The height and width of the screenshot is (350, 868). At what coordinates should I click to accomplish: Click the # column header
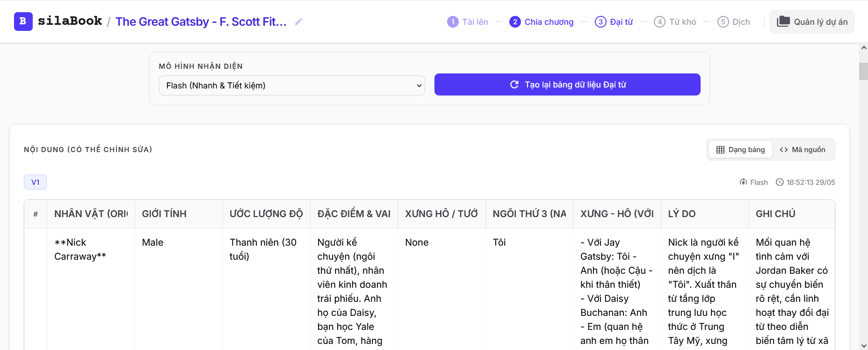[x=36, y=214]
